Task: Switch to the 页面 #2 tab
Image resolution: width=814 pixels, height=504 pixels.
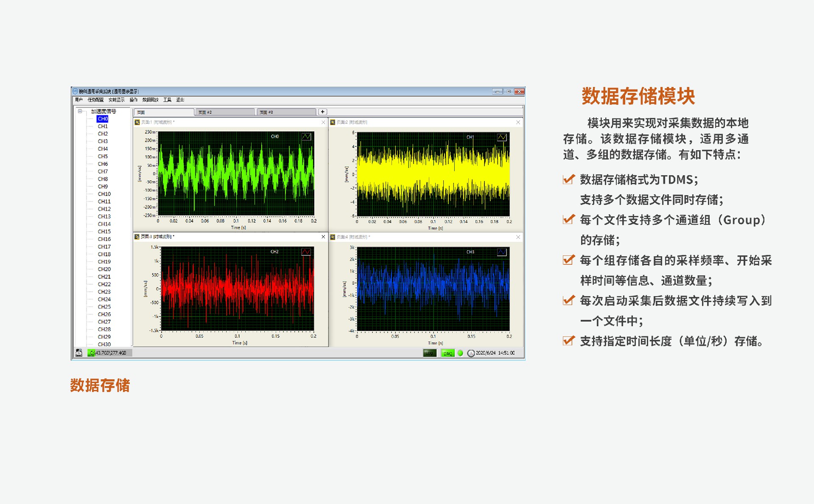Action: (x=225, y=112)
